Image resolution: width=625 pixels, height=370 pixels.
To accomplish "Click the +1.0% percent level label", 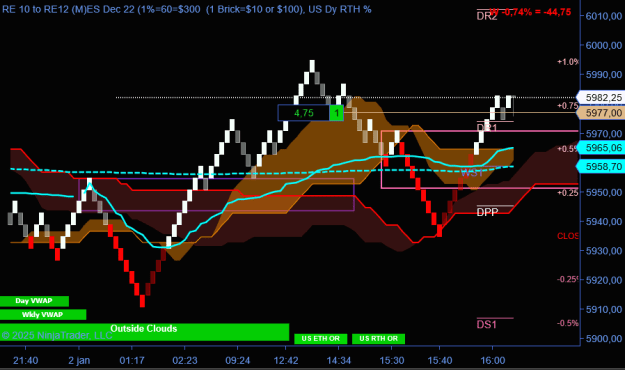I will [568, 62].
